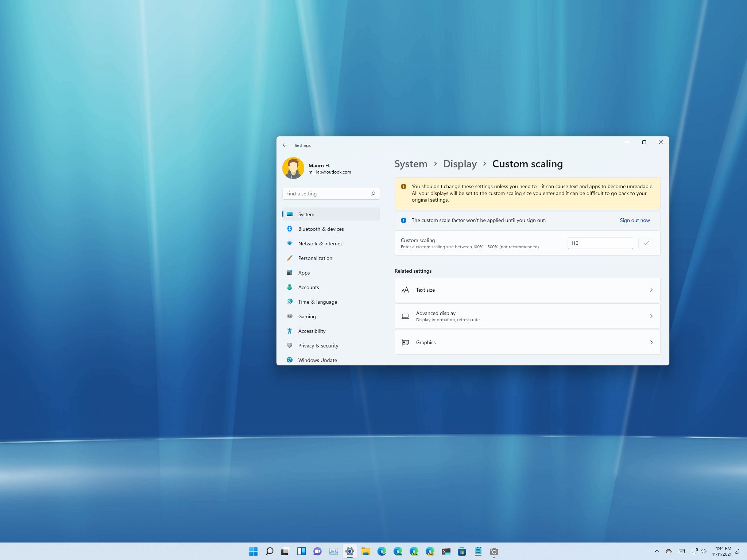Click the custom scaling checkmark button
This screenshot has height=560, width=747.
click(646, 242)
